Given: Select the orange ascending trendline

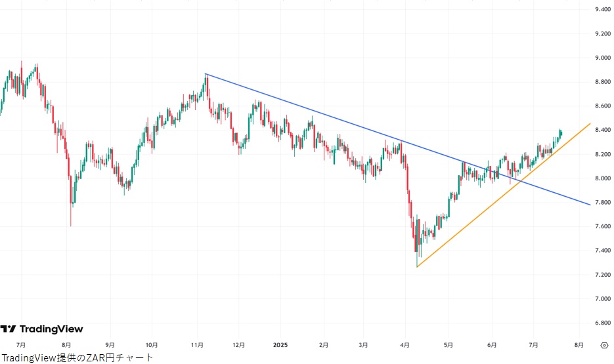Looking at the screenshot, I should (505, 193).
